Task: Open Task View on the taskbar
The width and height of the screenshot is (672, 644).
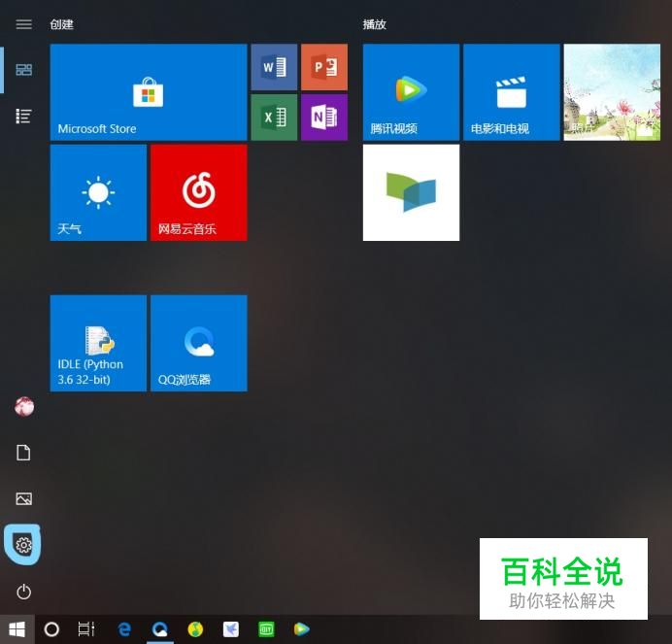Action: (86, 629)
